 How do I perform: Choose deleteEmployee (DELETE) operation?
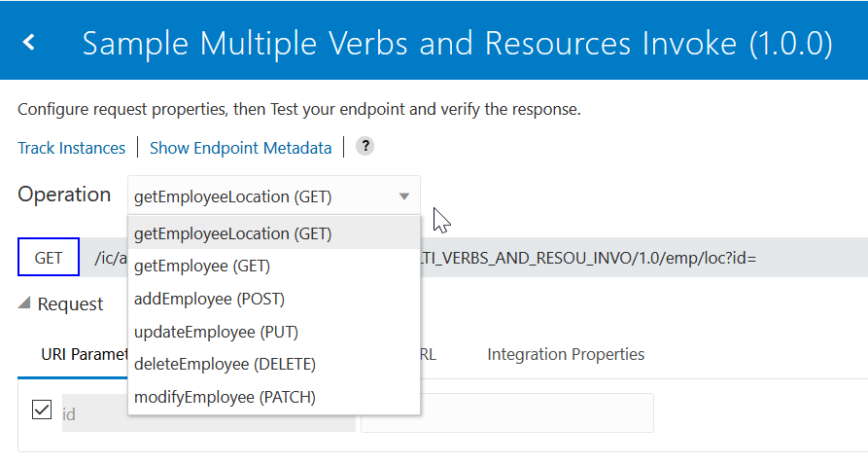(225, 364)
